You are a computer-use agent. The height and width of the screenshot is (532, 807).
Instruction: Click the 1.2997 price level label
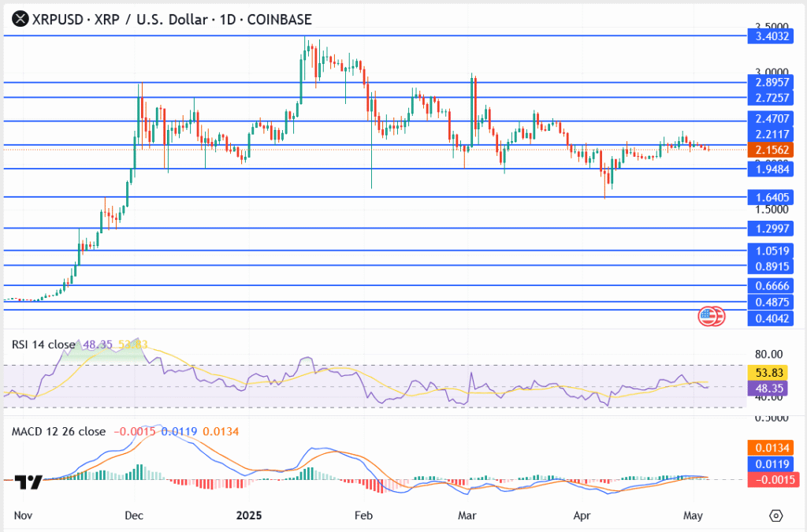coord(772,228)
